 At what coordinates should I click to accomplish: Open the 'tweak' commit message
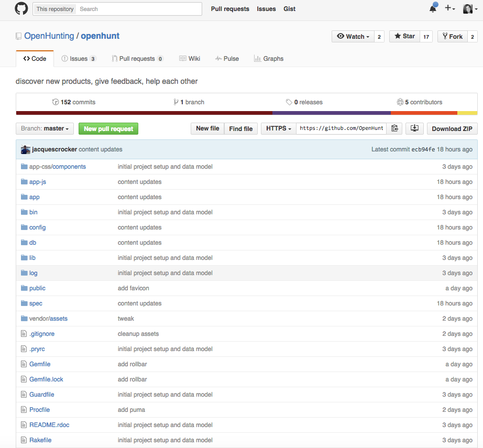click(x=126, y=319)
